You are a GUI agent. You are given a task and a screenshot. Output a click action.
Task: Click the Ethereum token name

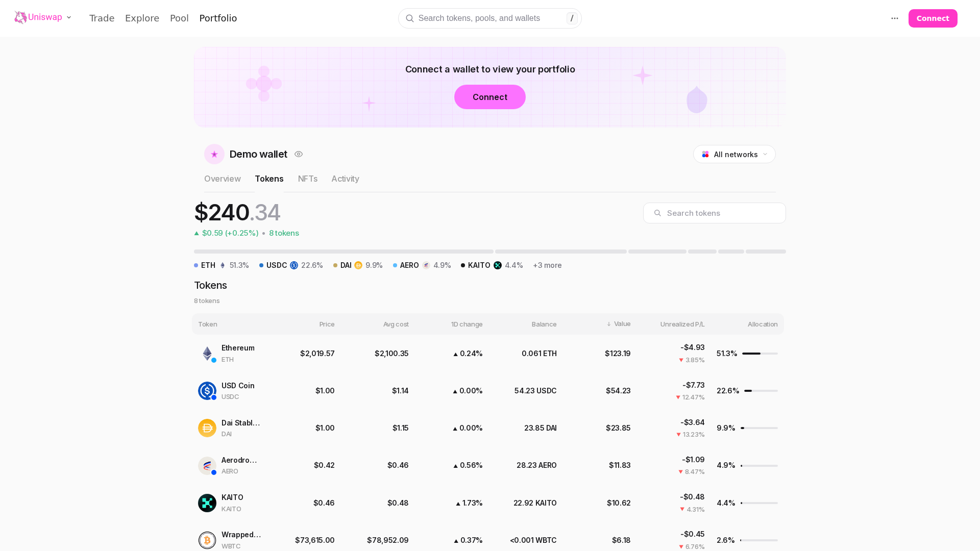[238, 348]
